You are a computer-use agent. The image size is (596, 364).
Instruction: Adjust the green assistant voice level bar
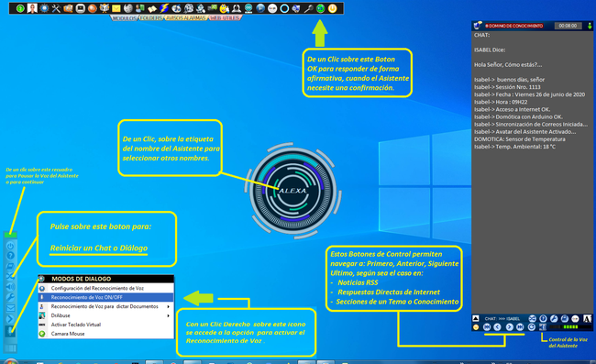[x=570, y=326]
